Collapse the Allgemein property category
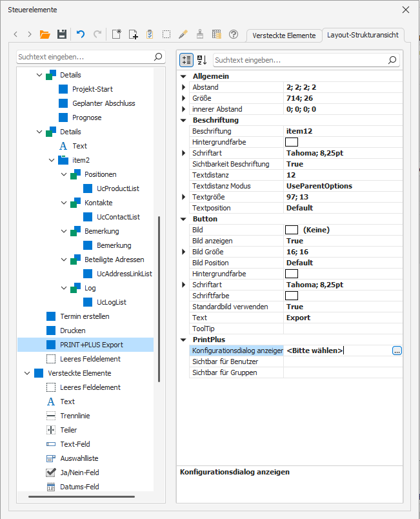420x519 pixels. click(x=183, y=76)
